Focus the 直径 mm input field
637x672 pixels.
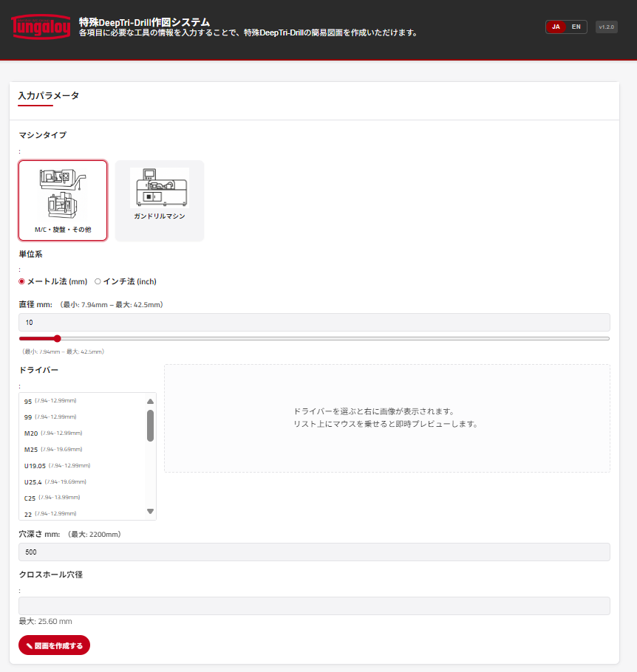(x=314, y=322)
